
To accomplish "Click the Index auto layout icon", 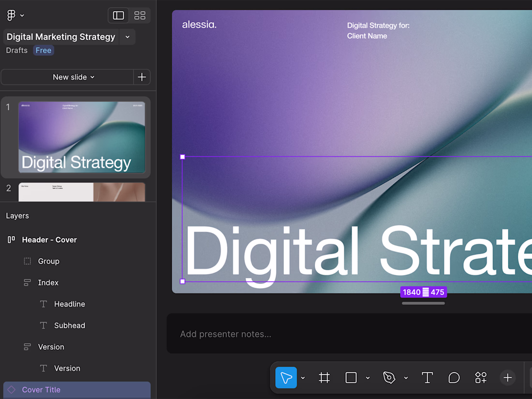I will (x=28, y=282).
